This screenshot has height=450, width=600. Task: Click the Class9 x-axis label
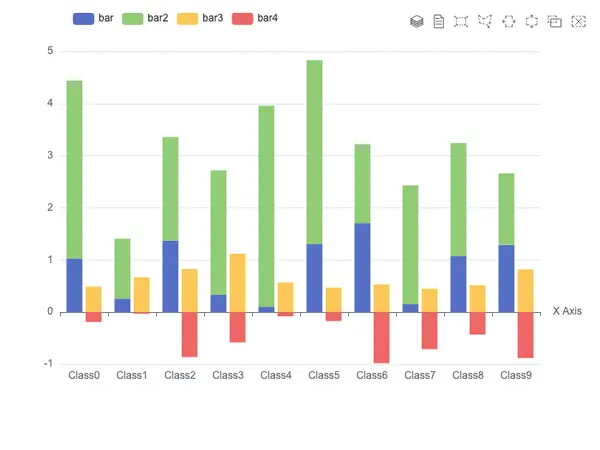516,375
